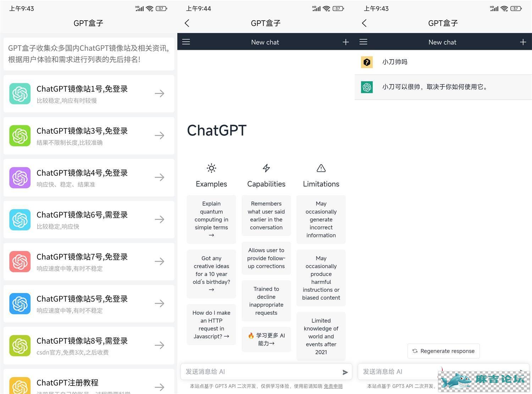Open arrow for ChatGPT镜像站4号 row
This screenshot has height=394, width=532.
tap(160, 177)
